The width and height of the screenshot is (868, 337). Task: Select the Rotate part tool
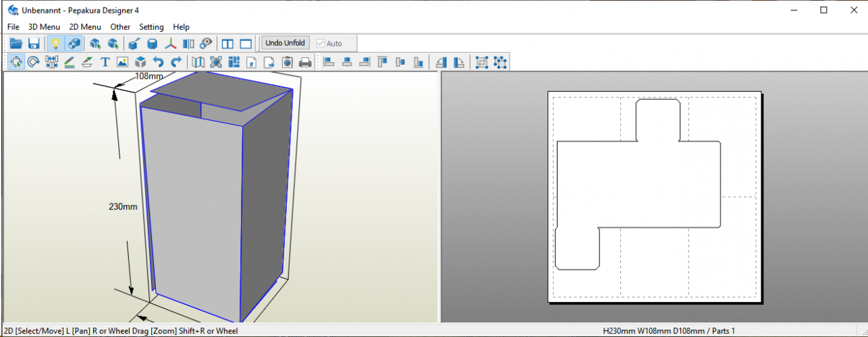[x=33, y=62]
